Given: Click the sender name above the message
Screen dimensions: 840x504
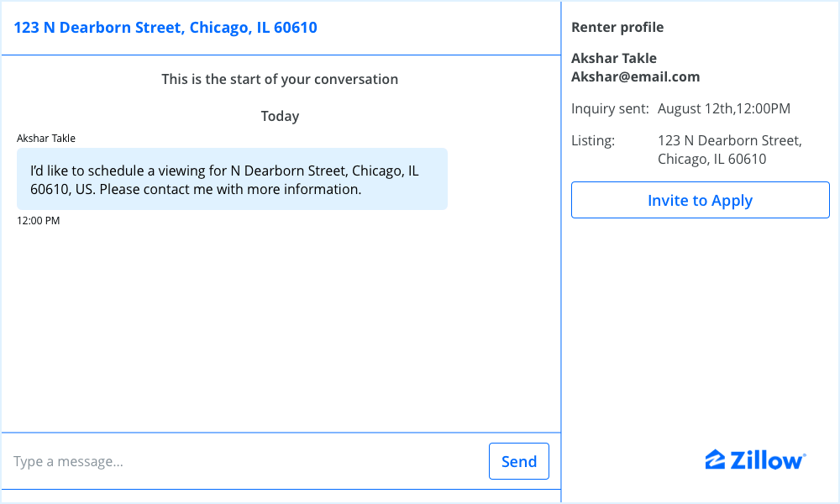Looking at the screenshot, I should tap(46, 139).
